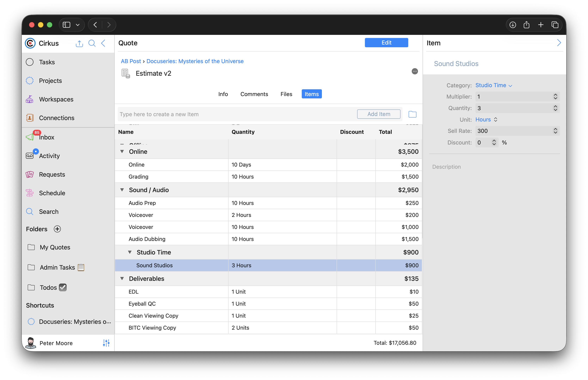
Task: Switch to the Comments tab
Action: [x=254, y=94]
